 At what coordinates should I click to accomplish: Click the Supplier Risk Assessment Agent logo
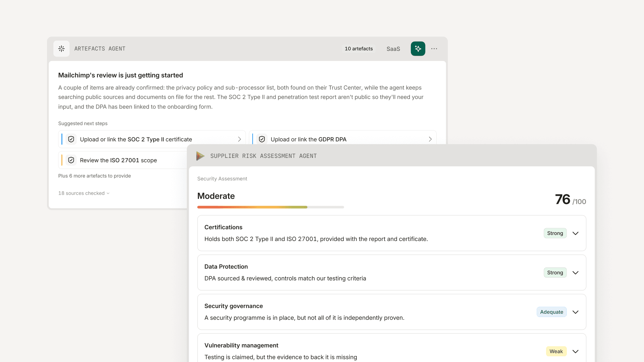coord(200,156)
